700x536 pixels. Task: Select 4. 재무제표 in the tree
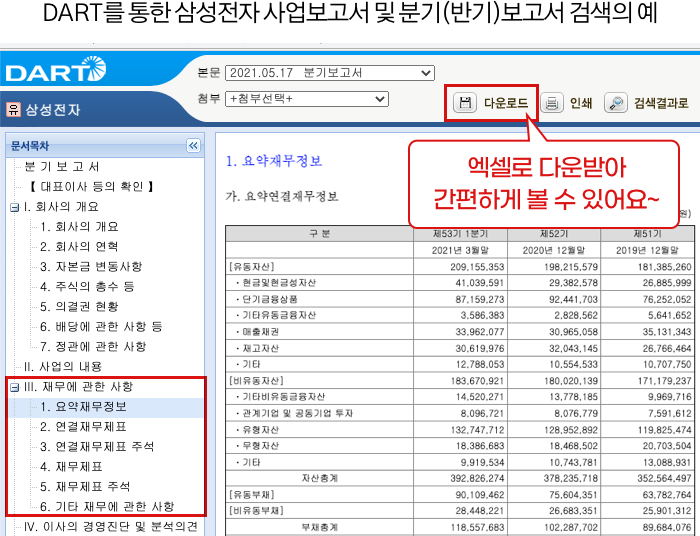click(x=71, y=467)
